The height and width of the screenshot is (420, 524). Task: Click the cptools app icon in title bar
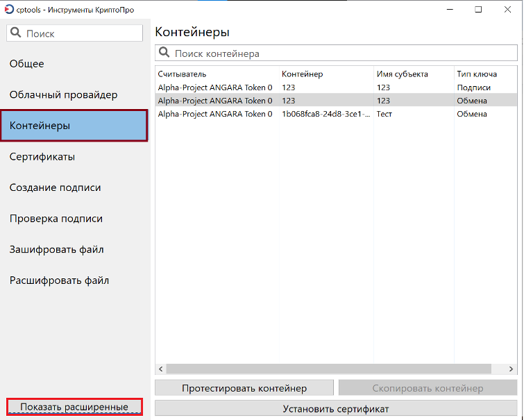click(x=9, y=9)
